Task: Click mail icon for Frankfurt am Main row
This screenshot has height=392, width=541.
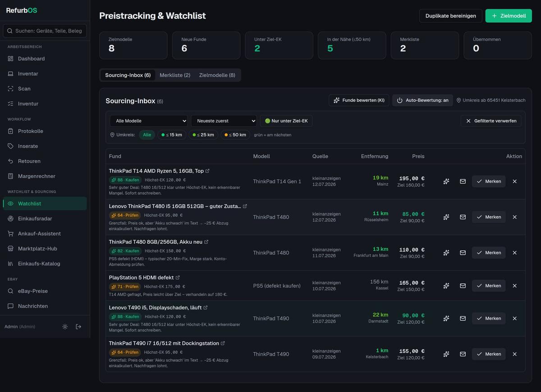Action: tap(463, 252)
